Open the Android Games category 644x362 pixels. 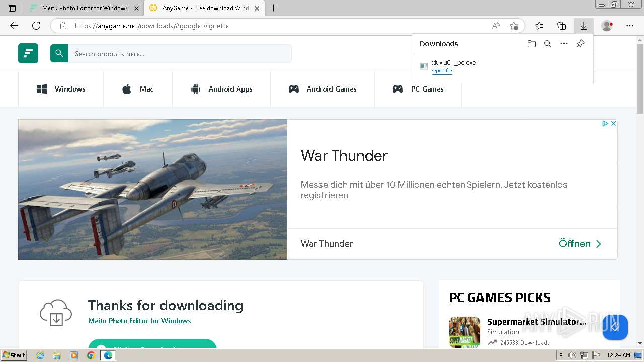pyautogui.click(x=323, y=89)
